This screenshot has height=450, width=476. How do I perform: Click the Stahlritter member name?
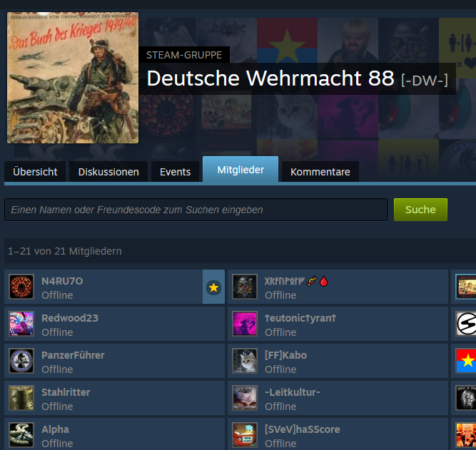66,392
